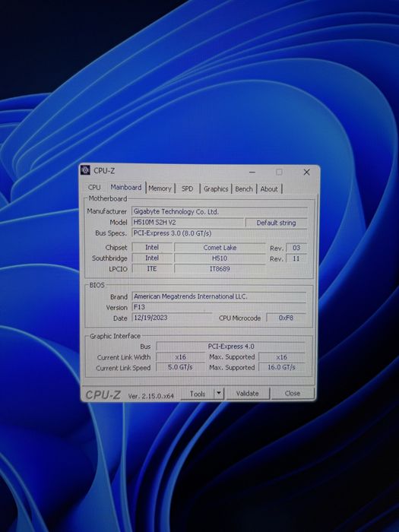Click the Southbridge revision value 11

[296, 258]
